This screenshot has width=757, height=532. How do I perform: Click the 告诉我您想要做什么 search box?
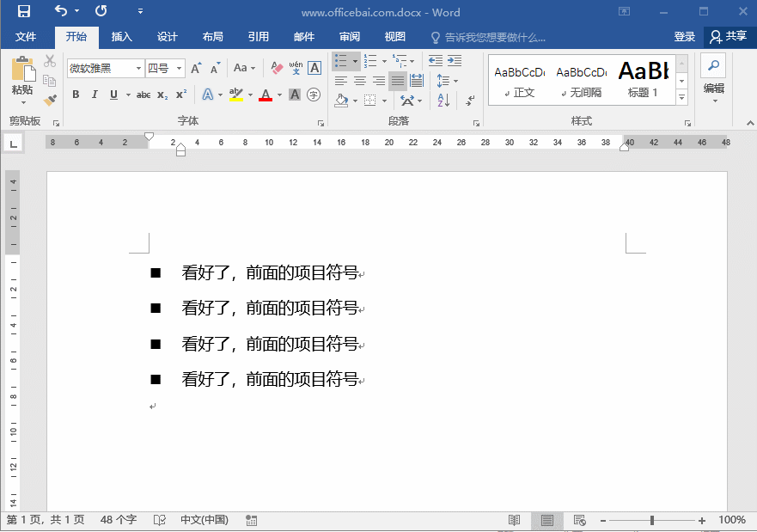click(x=487, y=38)
